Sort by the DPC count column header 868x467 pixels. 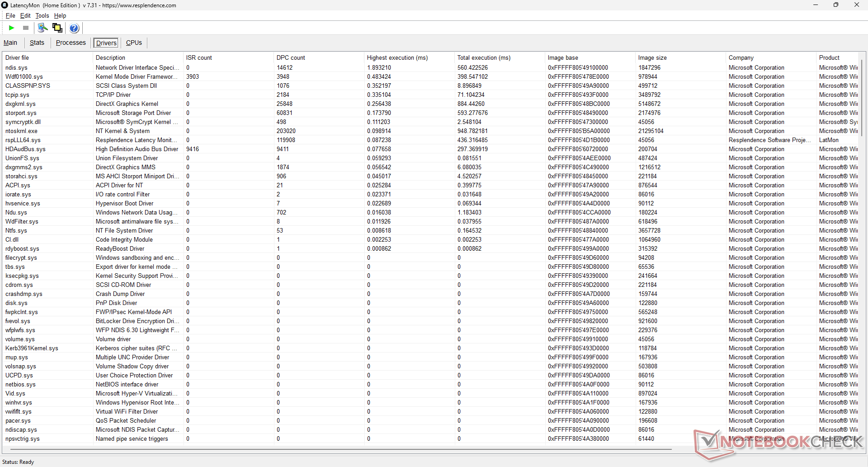319,57
